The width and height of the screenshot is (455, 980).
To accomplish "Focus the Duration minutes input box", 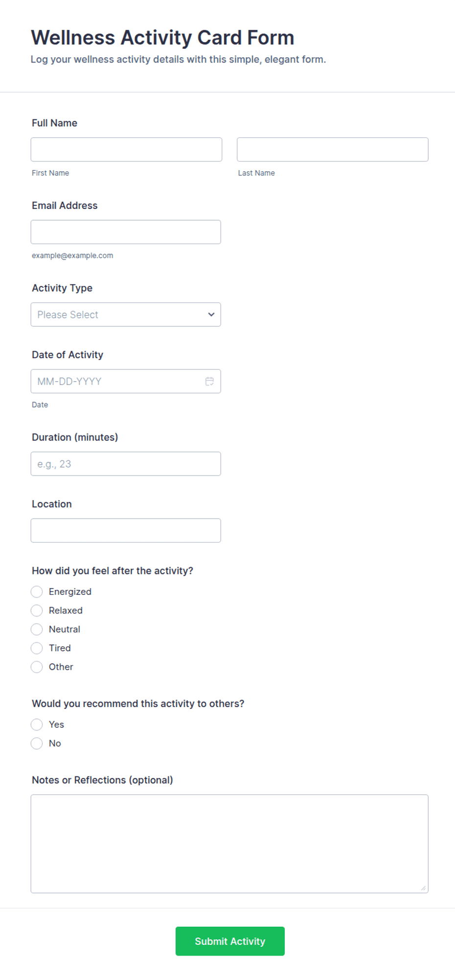I will point(126,464).
